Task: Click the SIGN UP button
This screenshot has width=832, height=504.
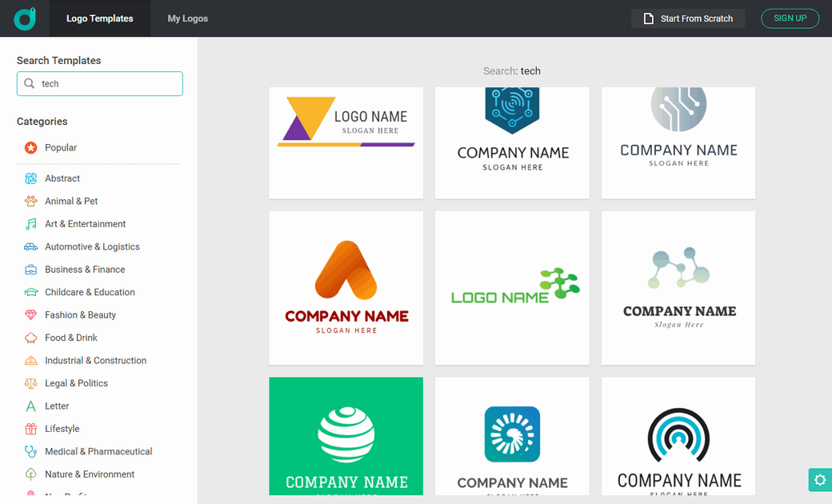Action: (x=790, y=18)
